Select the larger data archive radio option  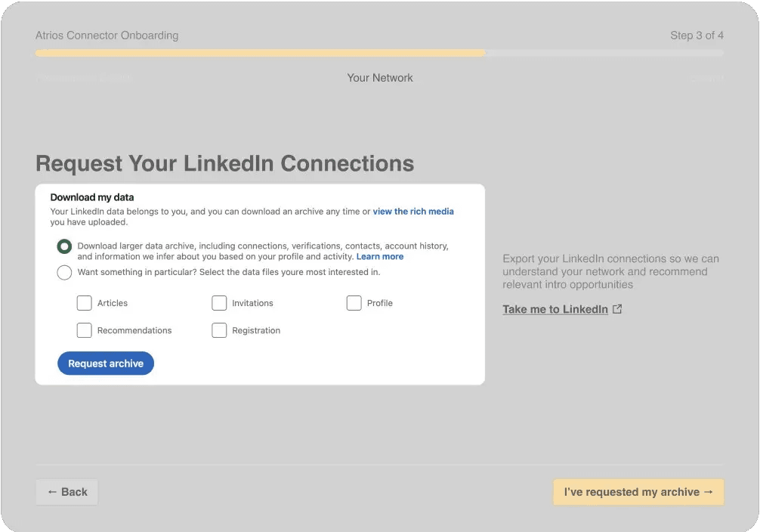[64, 246]
